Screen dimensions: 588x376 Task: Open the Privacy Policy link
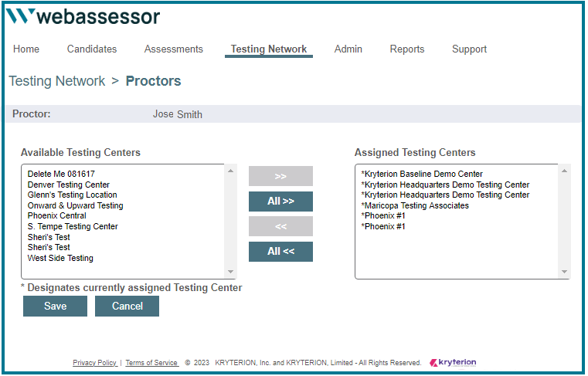click(x=95, y=363)
